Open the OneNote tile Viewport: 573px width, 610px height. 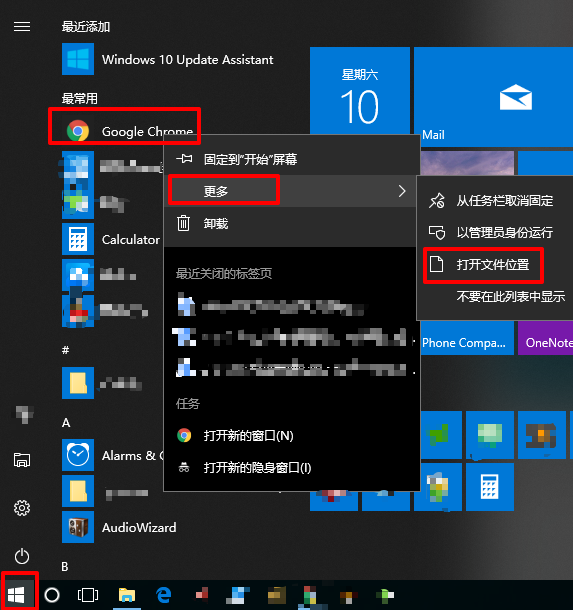pos(545,338)
